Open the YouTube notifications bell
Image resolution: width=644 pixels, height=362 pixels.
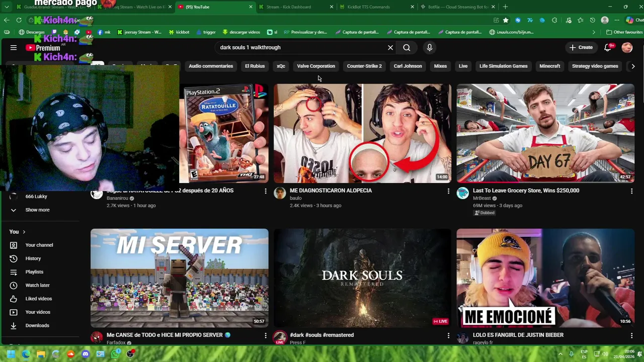coord(608,47)
